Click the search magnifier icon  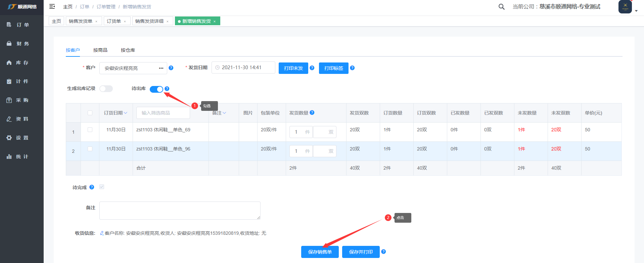point(501,7)
